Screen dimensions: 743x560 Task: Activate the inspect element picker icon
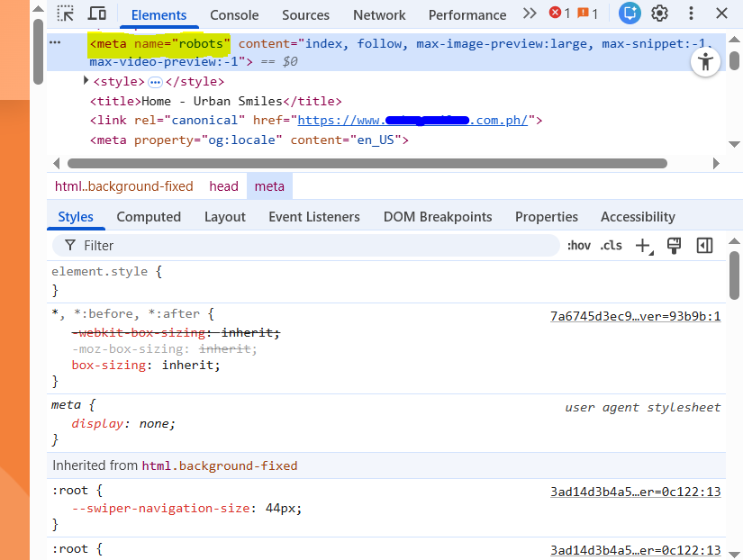(66, 14)
